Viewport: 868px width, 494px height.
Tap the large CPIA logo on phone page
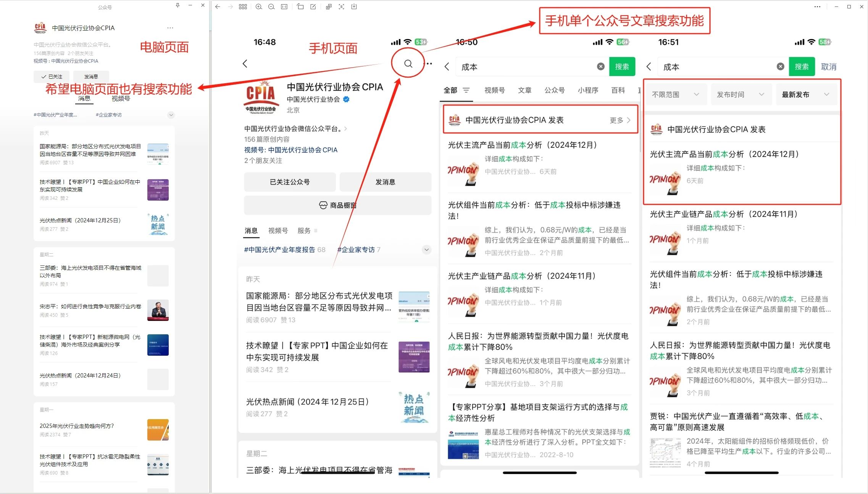[261, 97]
